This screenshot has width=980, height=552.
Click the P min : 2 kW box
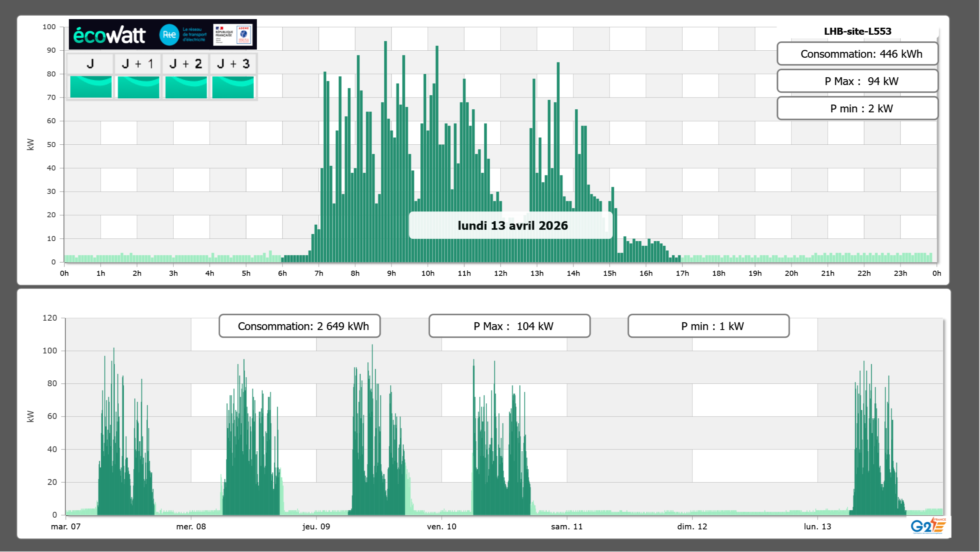[x=857, y=108]
